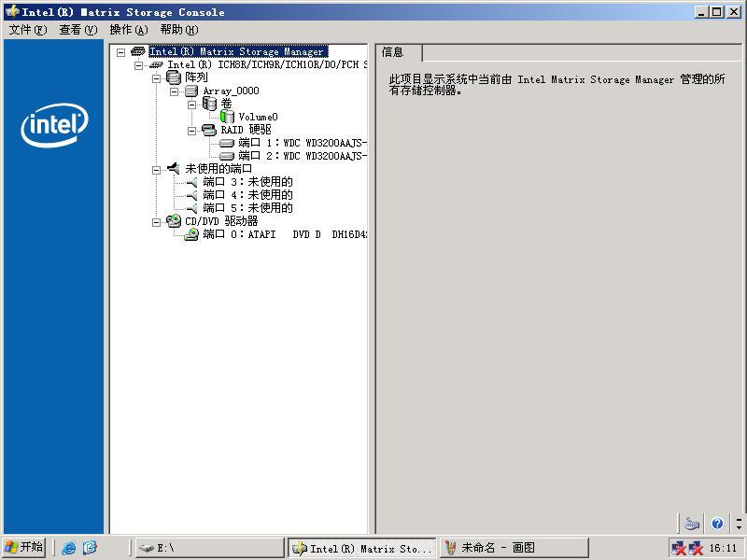Open the 帮助(H) menu

pyautogui.click(x=178, y=30)
